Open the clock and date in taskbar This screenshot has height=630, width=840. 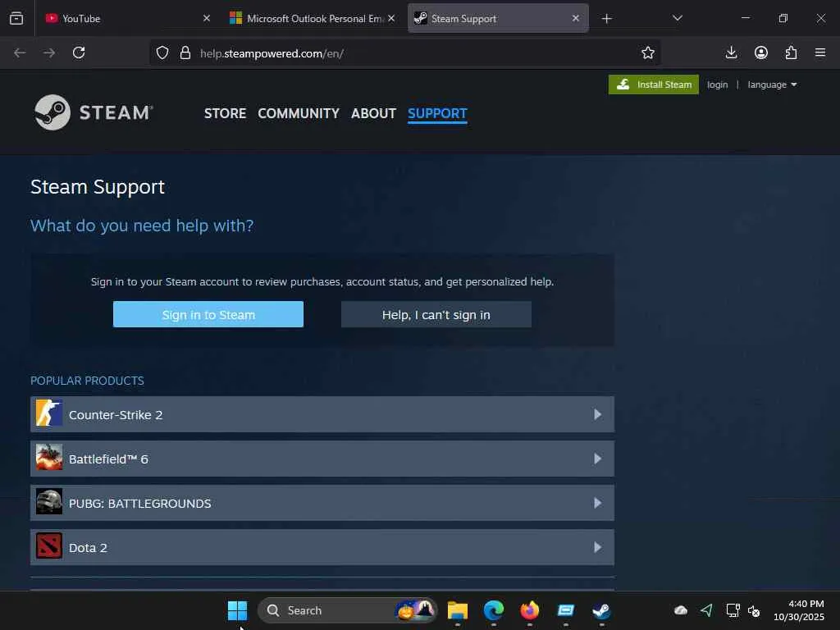point(799,610)
